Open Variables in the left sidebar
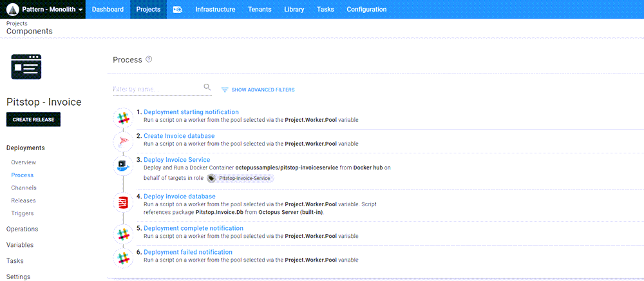The height and width of the screenshot is (281, 644). pyautogui.click(x=19, y=245)
